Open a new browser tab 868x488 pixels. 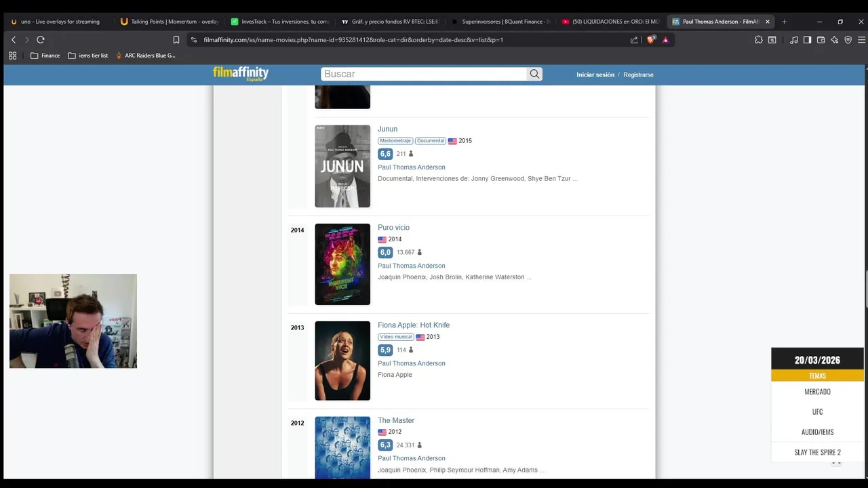tap(784, 22)
